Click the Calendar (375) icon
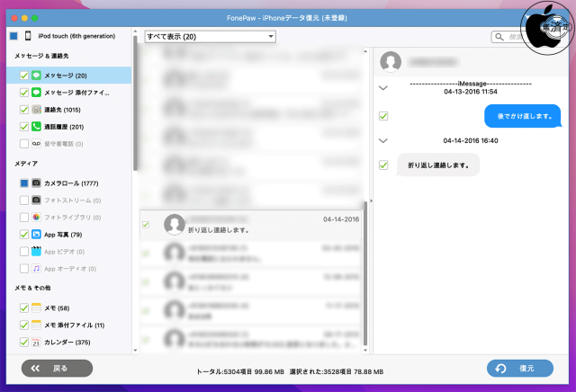The height and width of the screenshot is (392, 576). click(36, 342)
